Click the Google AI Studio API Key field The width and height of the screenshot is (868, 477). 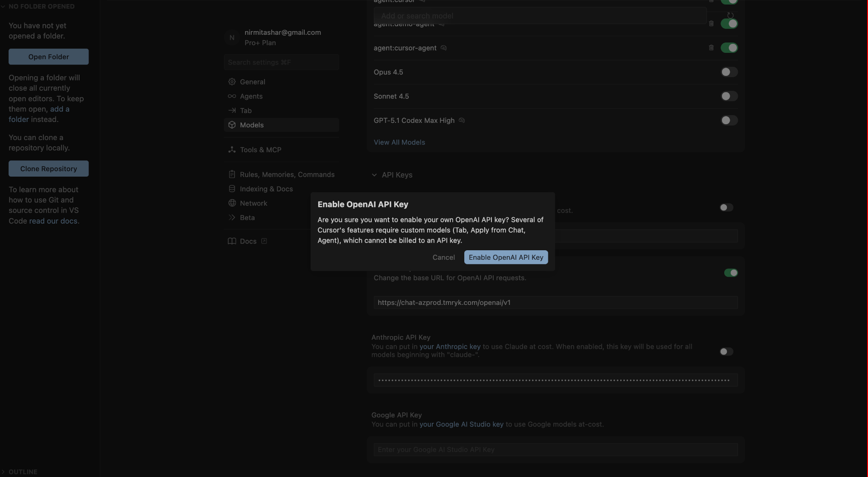555,449
